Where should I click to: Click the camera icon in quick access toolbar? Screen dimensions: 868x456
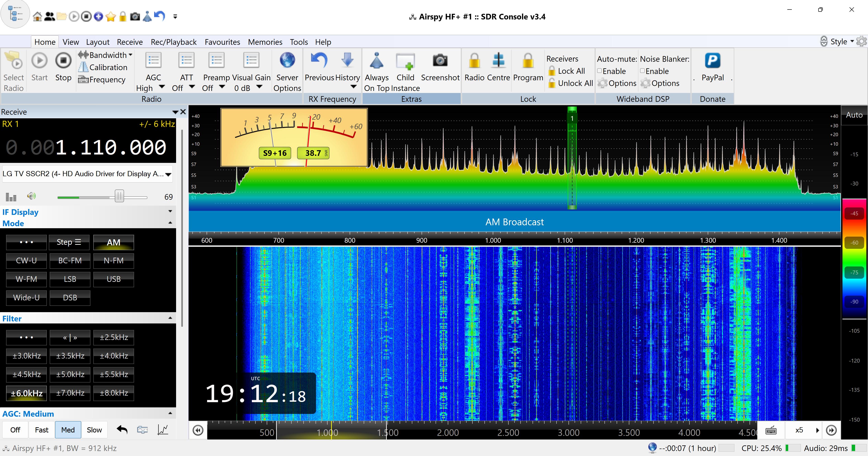coord(135,16)
